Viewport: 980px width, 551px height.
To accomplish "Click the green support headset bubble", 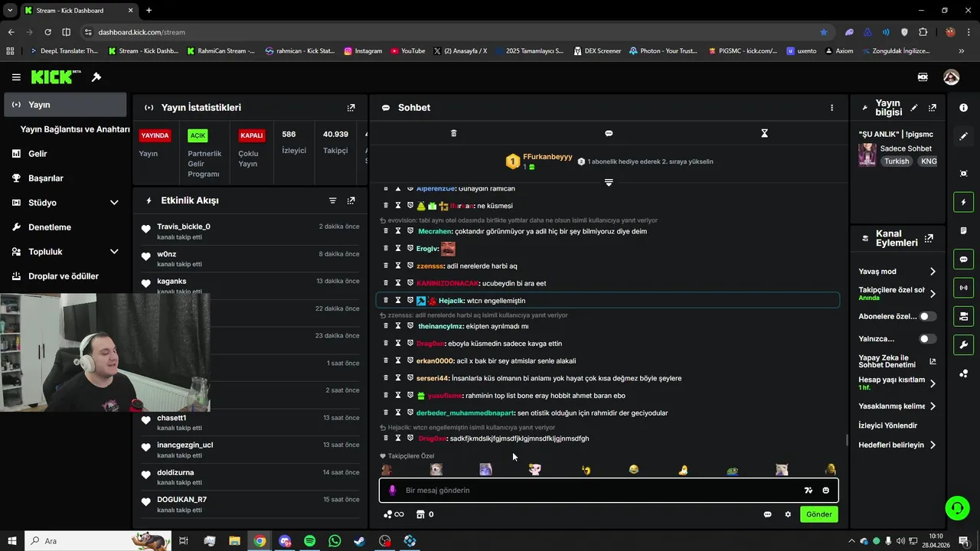I will click(956, 507).
